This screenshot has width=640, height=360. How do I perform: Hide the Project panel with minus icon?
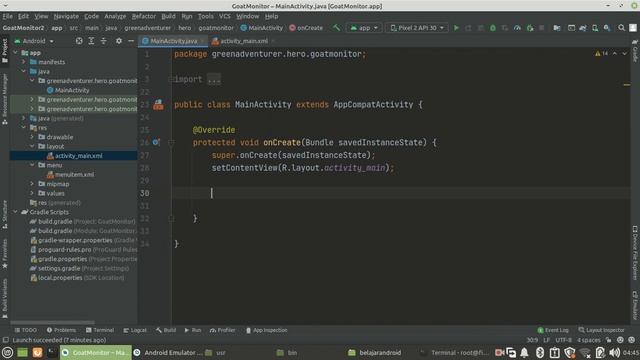coord(131,41)
